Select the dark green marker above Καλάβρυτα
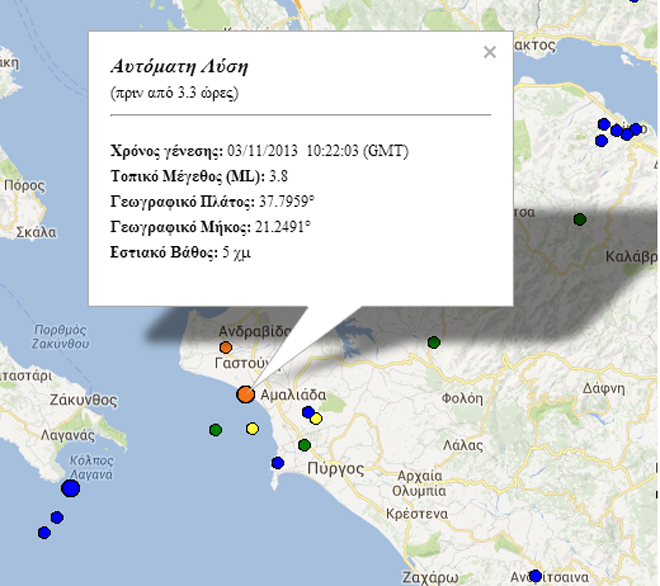Viewport: 660px width, 586px height. pyautogui.click(x=579, y=219)
